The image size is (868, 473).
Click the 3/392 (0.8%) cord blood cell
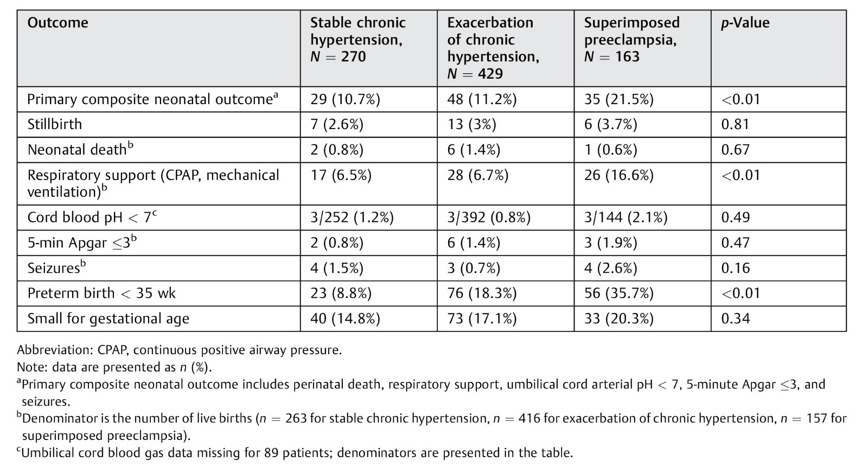[489, 217]
